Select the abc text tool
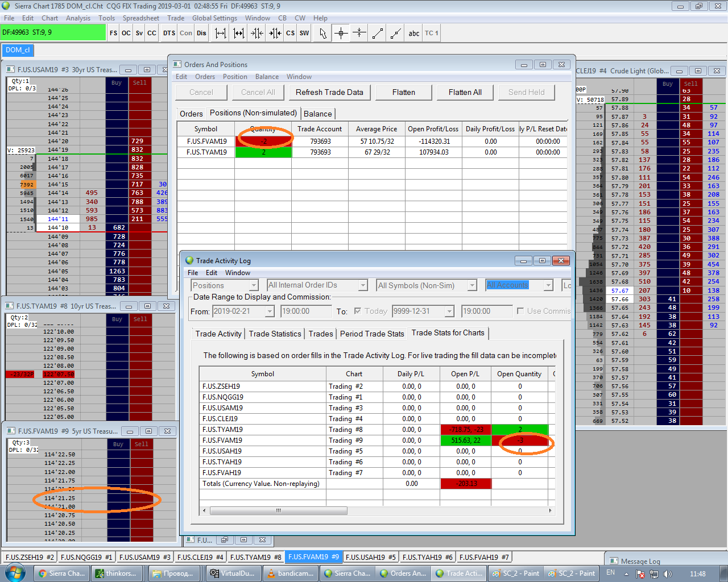Screen dimensions: 728x582 pyautogui.click(x=413, y=33)
